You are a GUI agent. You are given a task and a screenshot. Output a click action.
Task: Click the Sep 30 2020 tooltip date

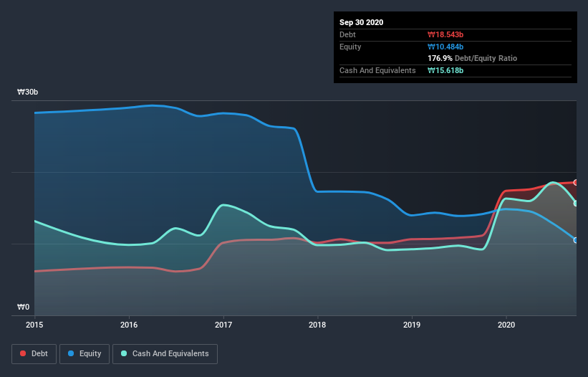pos(362,22)
